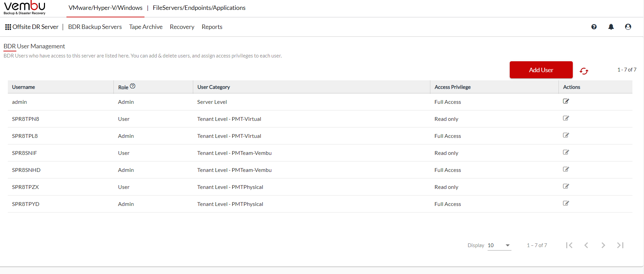Click the Role column help icon

(133, 86)
